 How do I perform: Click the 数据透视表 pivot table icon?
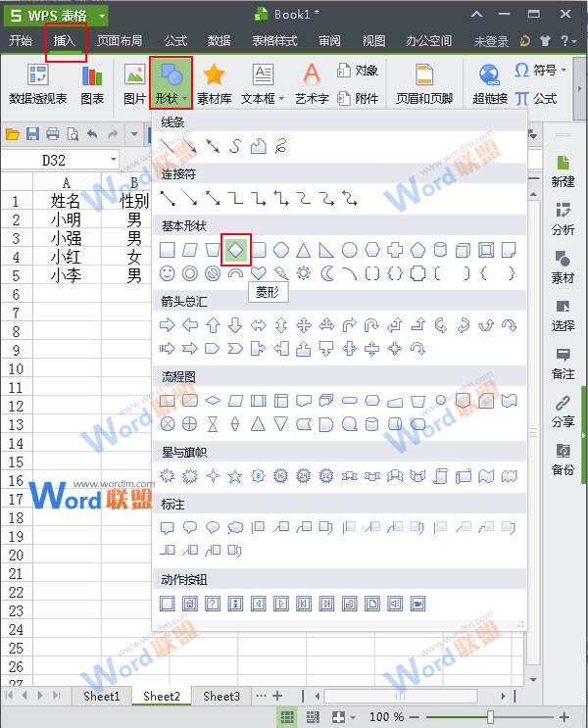pyautogui.click(x=37, y=74)
